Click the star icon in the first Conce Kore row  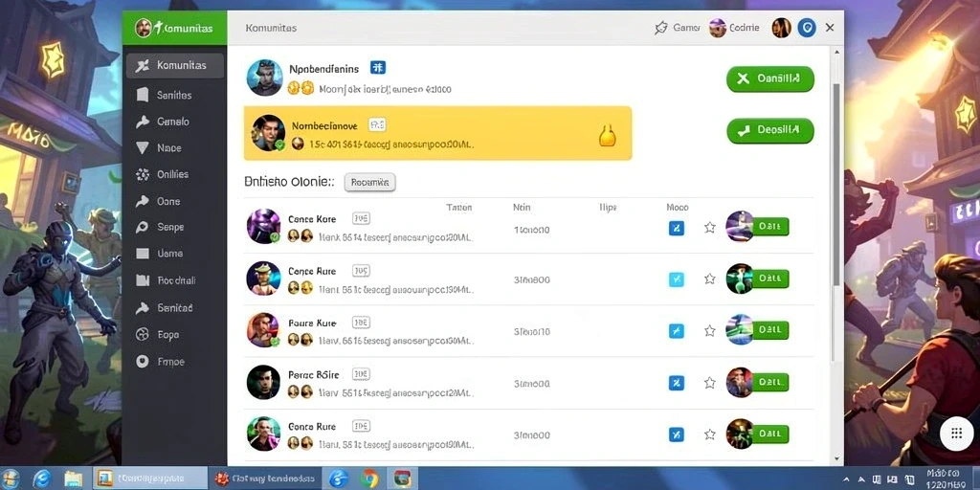tap(709, 228)
